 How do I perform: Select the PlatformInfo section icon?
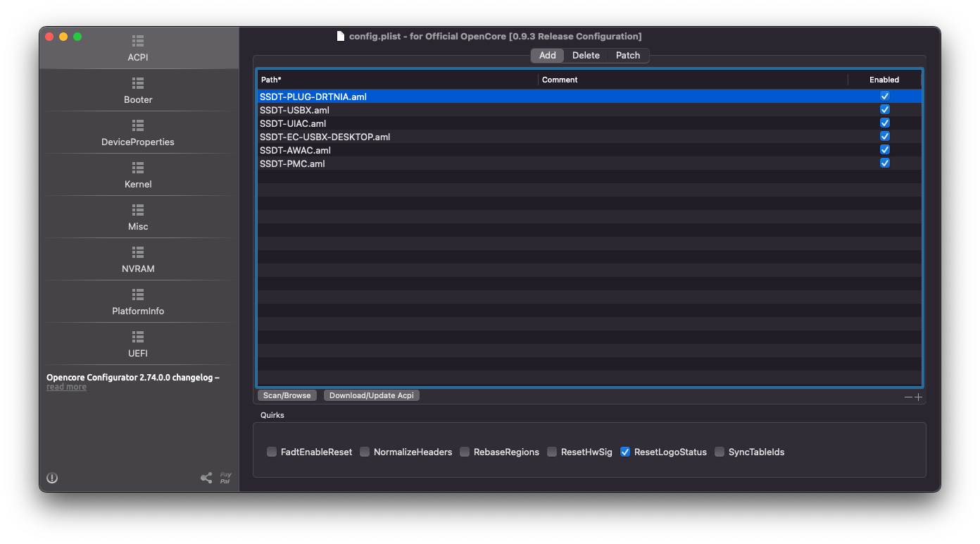[138, 295]
